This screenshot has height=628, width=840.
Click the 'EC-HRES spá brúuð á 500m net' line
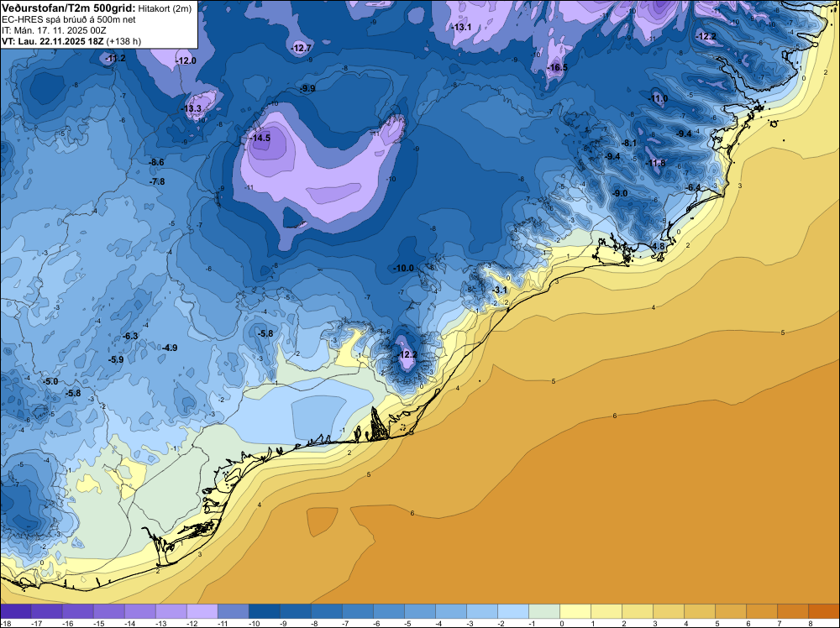(x=69, y=19)
